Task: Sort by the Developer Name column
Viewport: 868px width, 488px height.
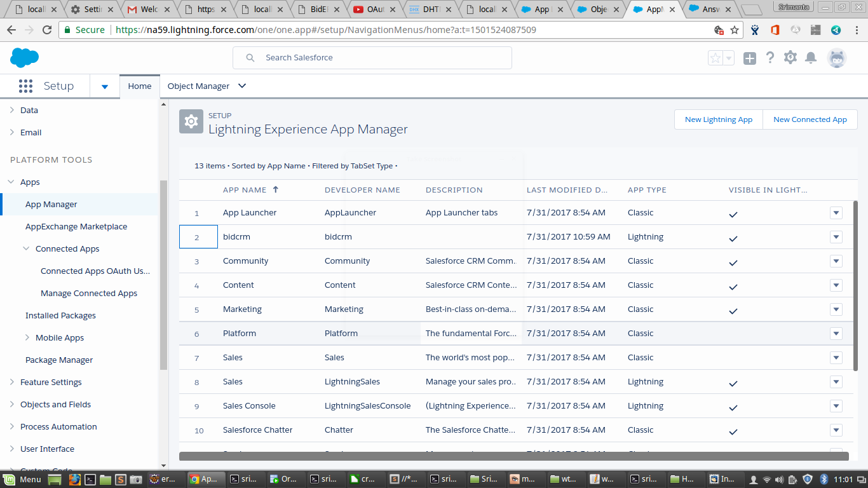Action: pos(362,189)
